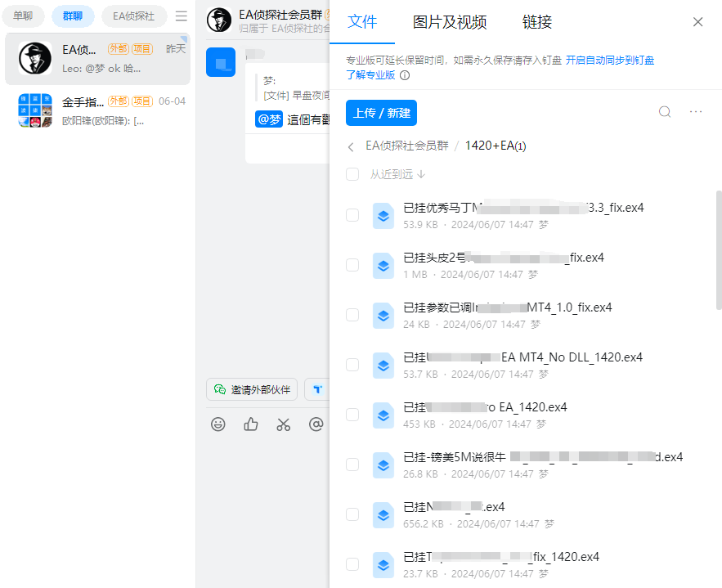This screenshot has width=722, height=588.
Task: Click file icon of MT4_No DLL_1420.ex4 file
Action: [383, 366]
